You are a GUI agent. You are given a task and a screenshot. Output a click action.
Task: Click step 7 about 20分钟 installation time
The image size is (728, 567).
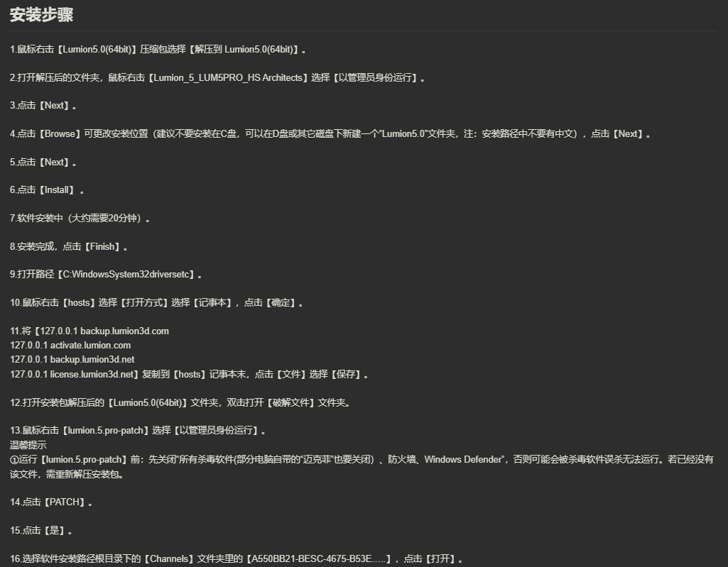(x=80, y=218)
